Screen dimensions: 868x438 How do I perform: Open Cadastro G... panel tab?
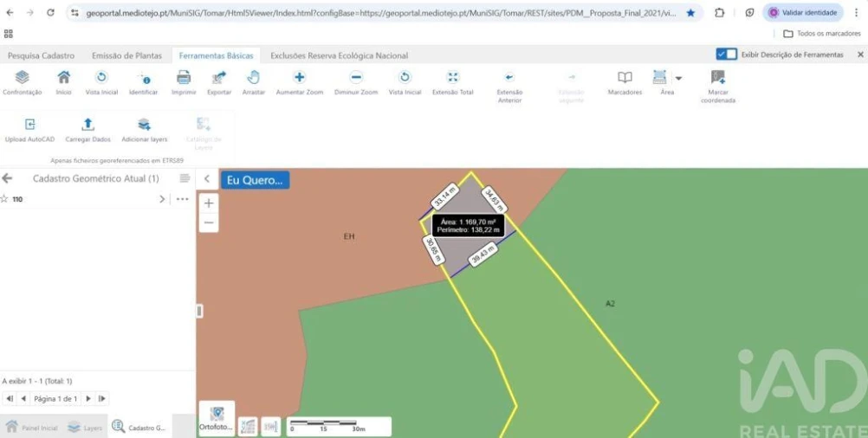click(139, 427)
